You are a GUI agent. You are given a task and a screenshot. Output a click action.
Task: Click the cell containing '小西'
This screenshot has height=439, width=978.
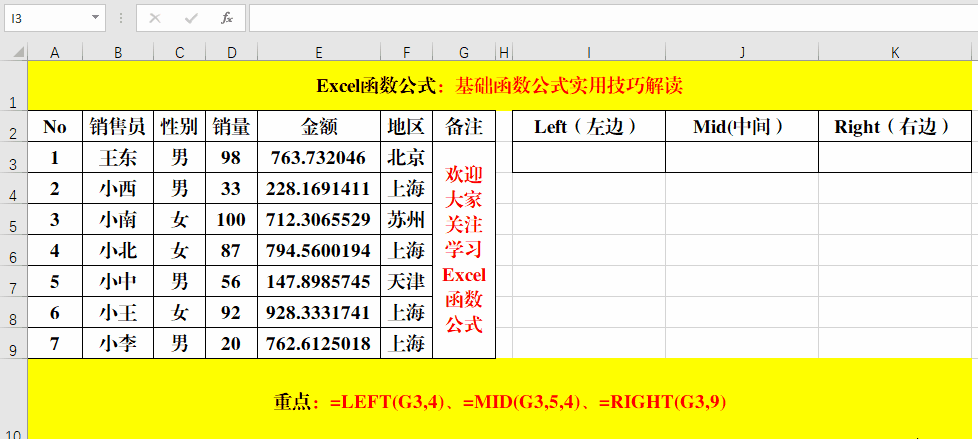pos(118,188)
